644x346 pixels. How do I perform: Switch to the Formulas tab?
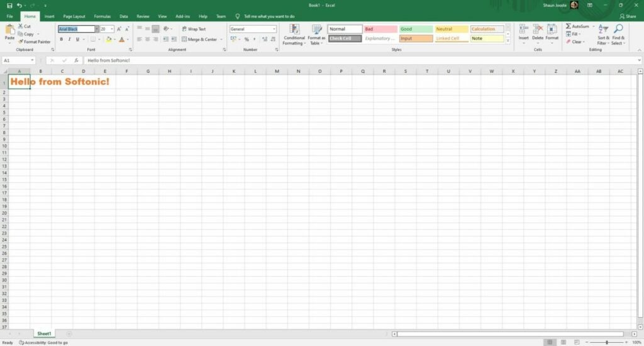[103, 16]
